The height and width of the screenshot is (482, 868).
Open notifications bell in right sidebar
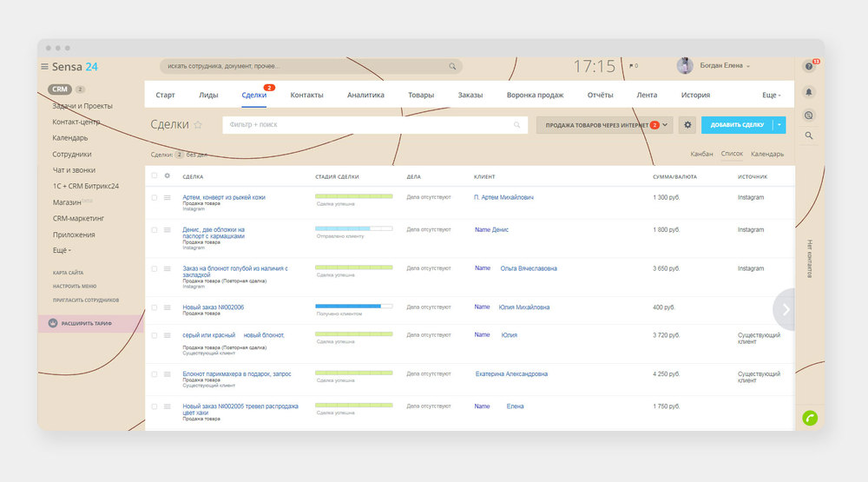pyautogui.click(x=809, y=91)
